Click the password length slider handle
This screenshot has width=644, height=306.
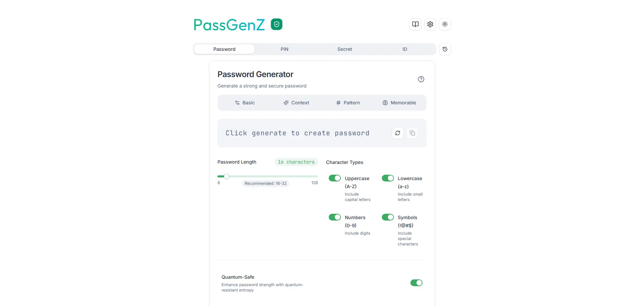tap(227, 176)
